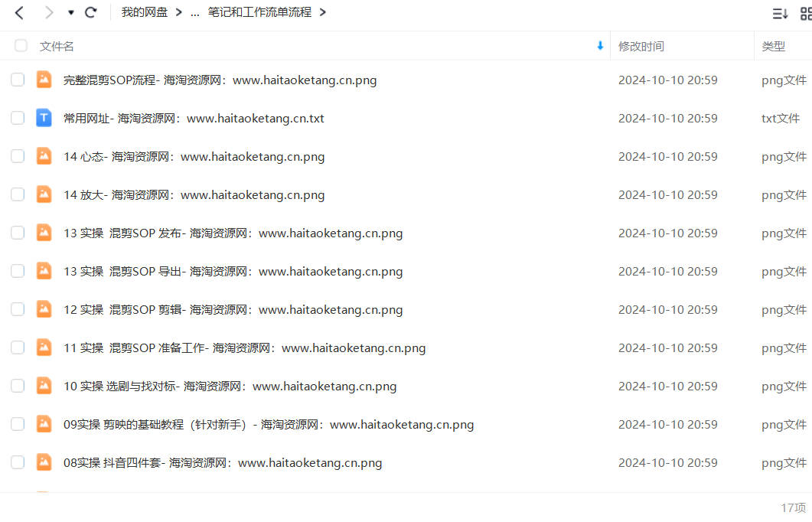Go forward with the right arrow
Viewport: 812px width, 522px height.
coord(49,12)
